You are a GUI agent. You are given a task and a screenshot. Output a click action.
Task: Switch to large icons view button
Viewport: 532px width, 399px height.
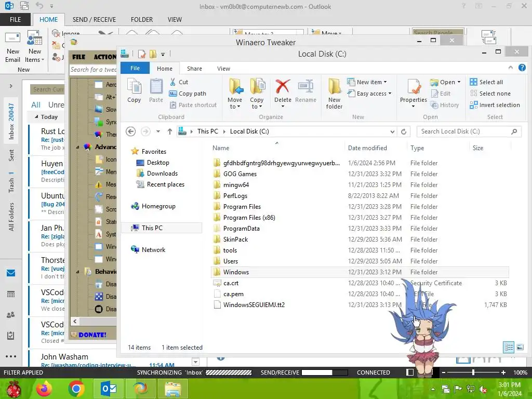tap(520, 347)
